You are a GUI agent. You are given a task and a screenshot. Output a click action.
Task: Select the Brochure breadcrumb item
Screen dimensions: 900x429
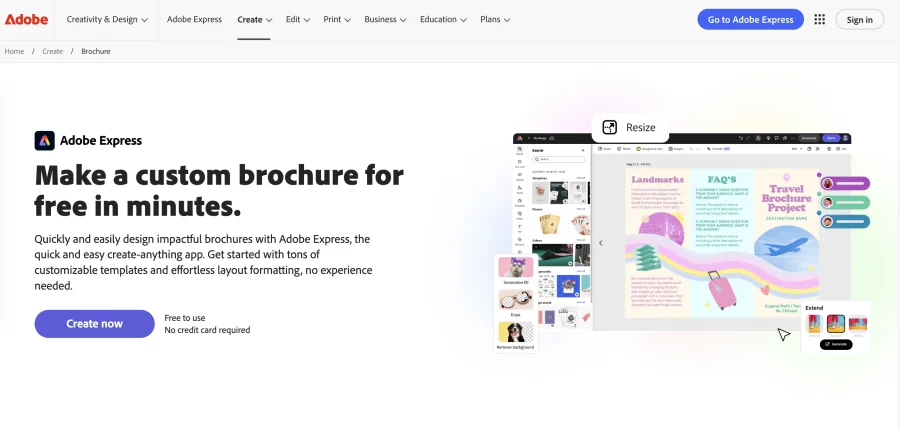(x=96, y=51)
